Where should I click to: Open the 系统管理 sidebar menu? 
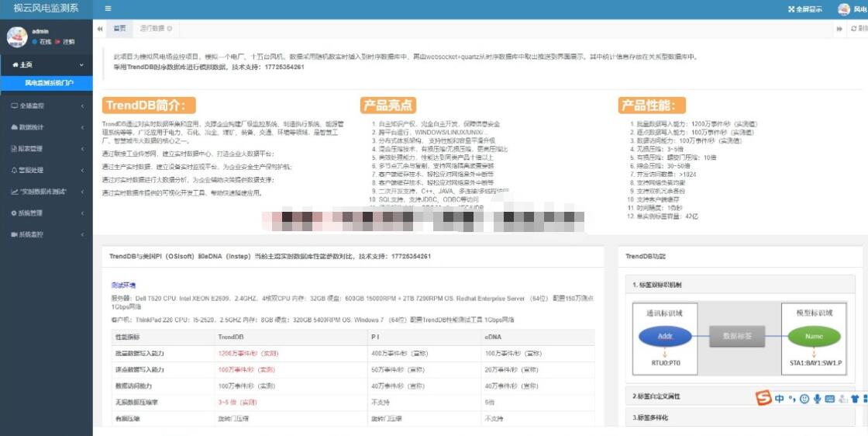click(46, 213)
